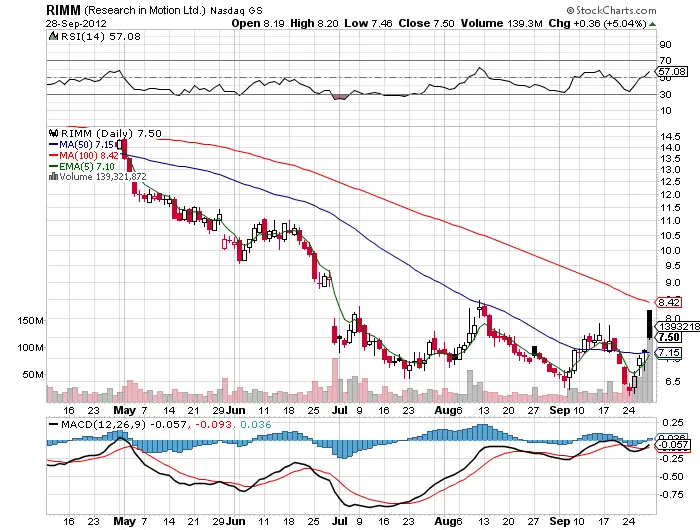Click the 'Sep' label under price chart
Screen dimensions: 700x530
pos(560,410)
